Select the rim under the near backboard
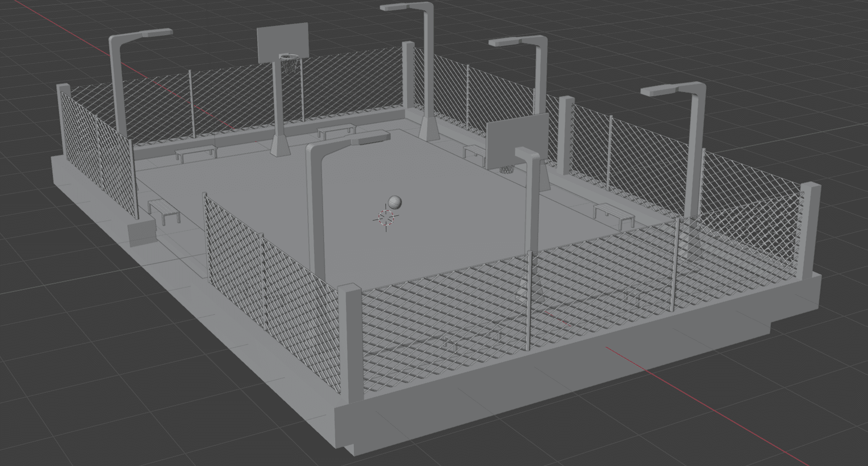The height and width of the screenshot is (466, 868). (507, 169)
